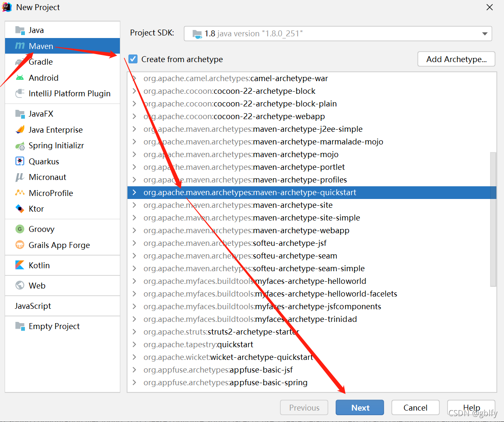Select JavaScript project type
Viewport: 504px width, 422px height.
[62, 306]
